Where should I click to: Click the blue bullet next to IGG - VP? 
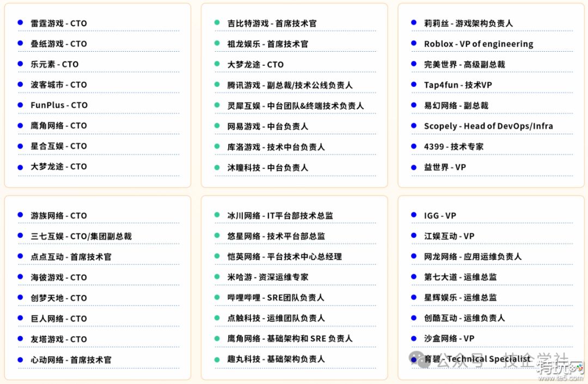(x=414, y=215)
